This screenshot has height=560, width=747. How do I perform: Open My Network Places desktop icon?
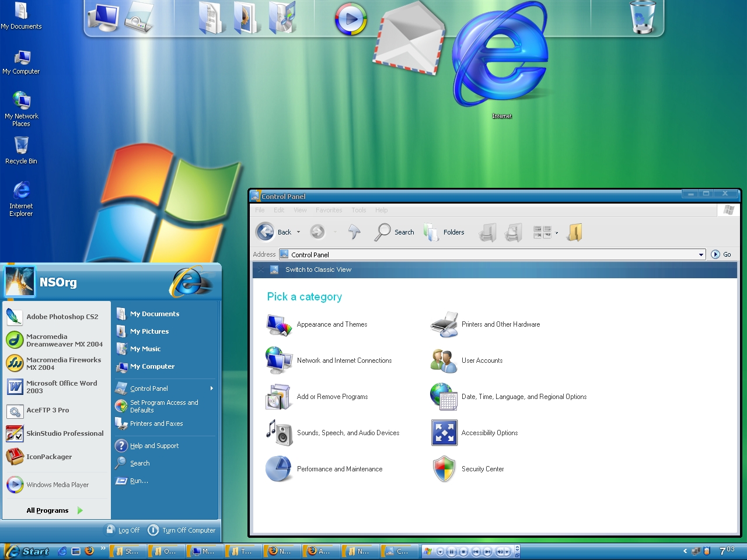point(21,109)
